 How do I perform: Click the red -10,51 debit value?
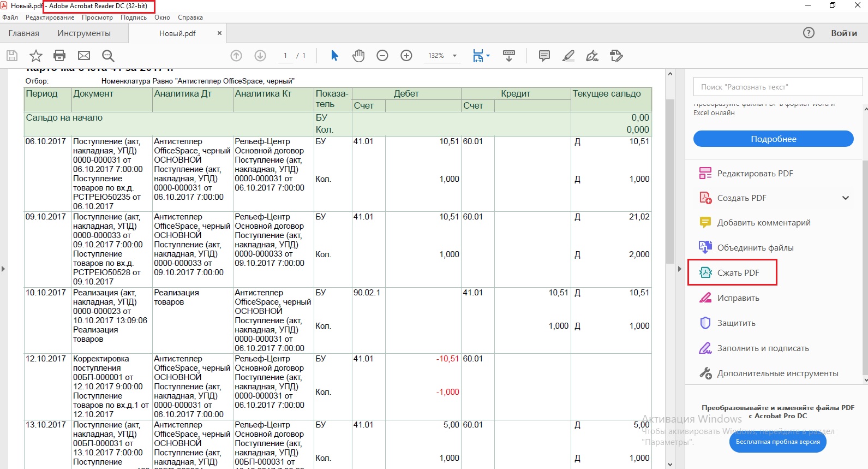pos(447,359)
